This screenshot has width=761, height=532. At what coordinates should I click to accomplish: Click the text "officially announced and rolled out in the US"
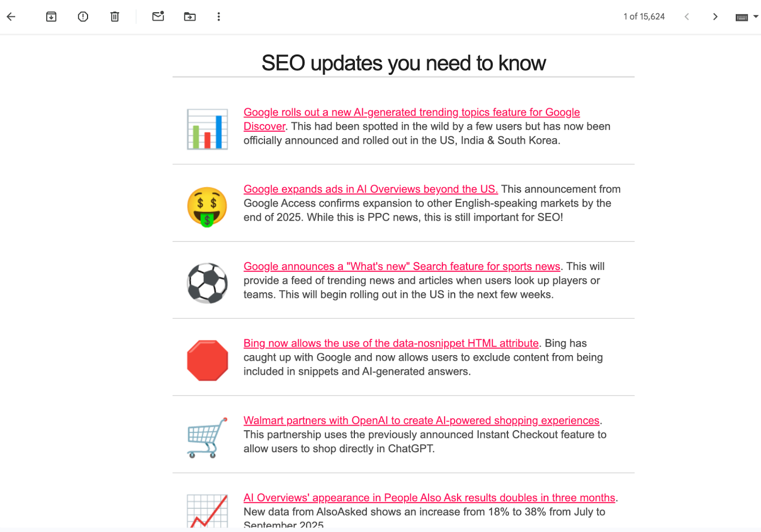coord(349,140)
